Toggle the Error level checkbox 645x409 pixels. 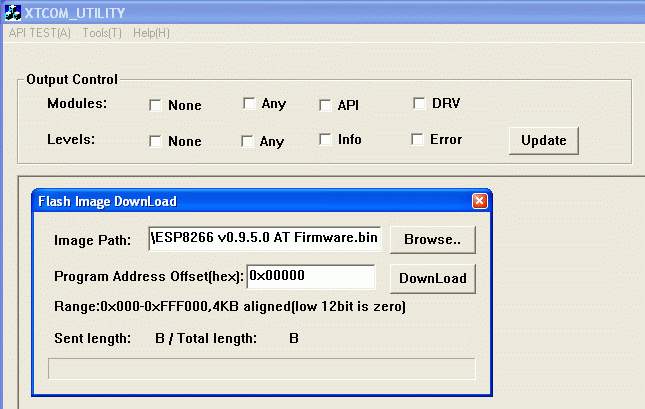417,139
